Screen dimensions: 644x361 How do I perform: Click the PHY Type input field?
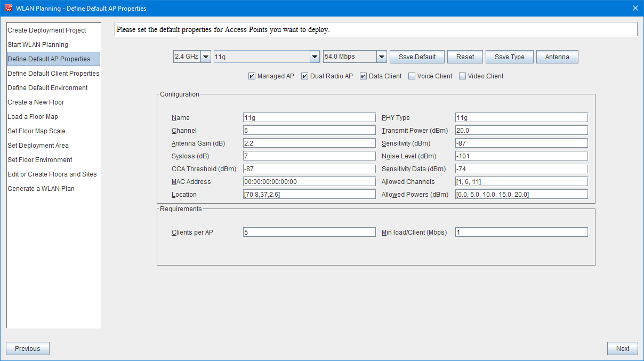(x=521, y=118)
